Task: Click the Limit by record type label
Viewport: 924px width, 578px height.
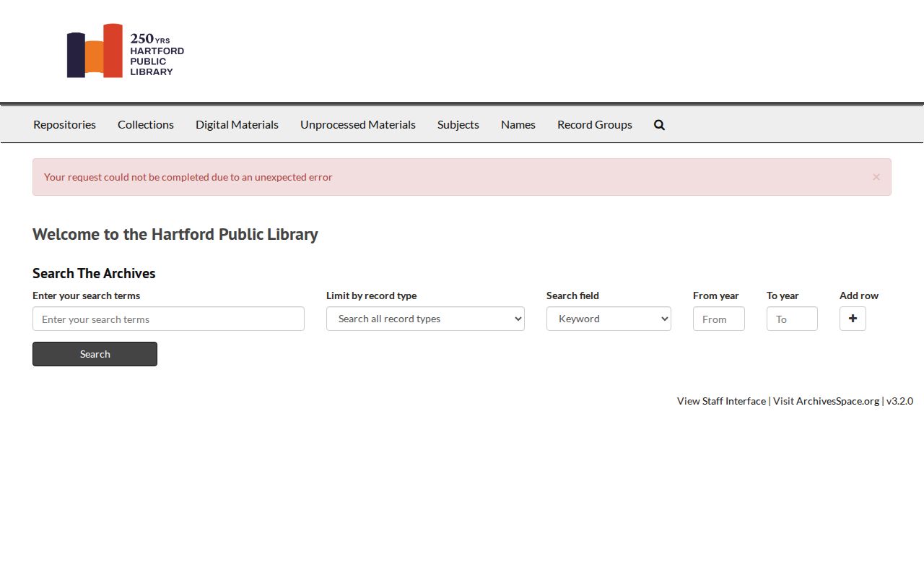Action: (x=371, y=296)
